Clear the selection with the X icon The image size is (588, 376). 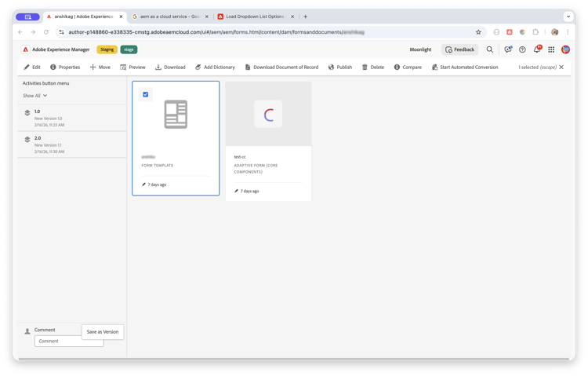pyautogui.click(x=561, y=68)
